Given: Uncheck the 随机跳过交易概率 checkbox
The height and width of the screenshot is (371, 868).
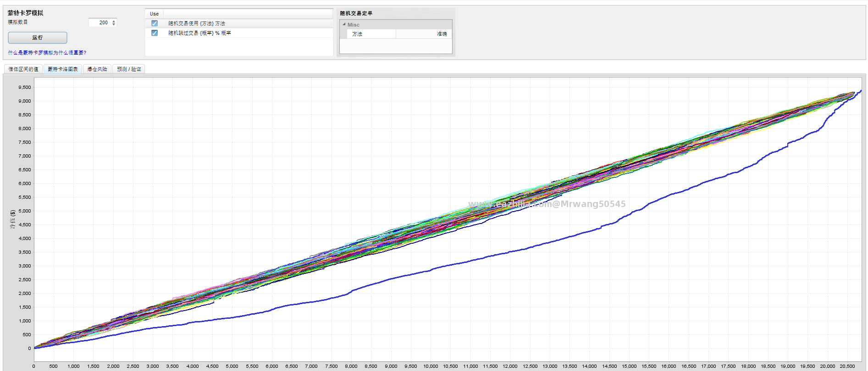Looking at the screenshot, I should point(155,33).
